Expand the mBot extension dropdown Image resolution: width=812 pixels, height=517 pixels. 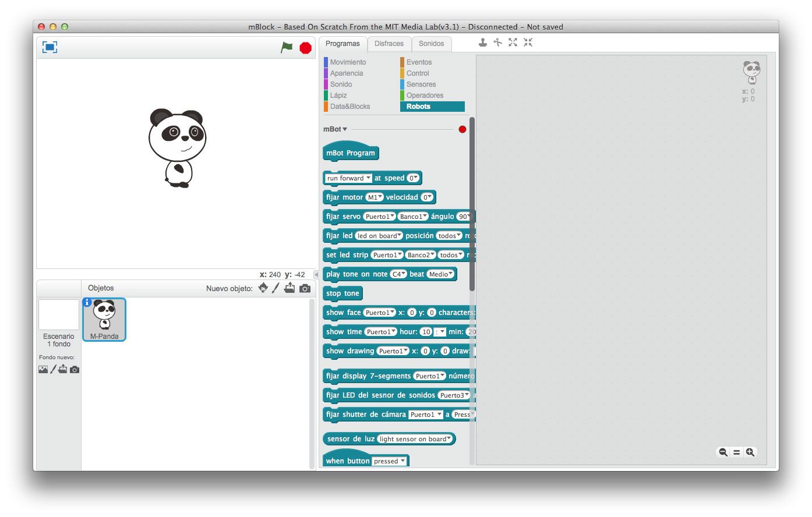coord(336,129)
